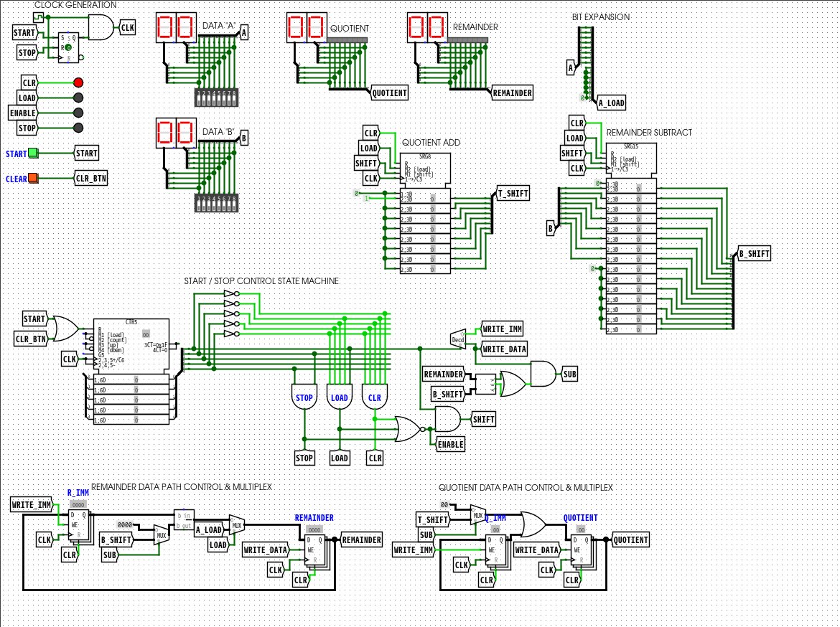Select the NOR gate feeding ENABLE
840x627 pixels.
(409, 429)
